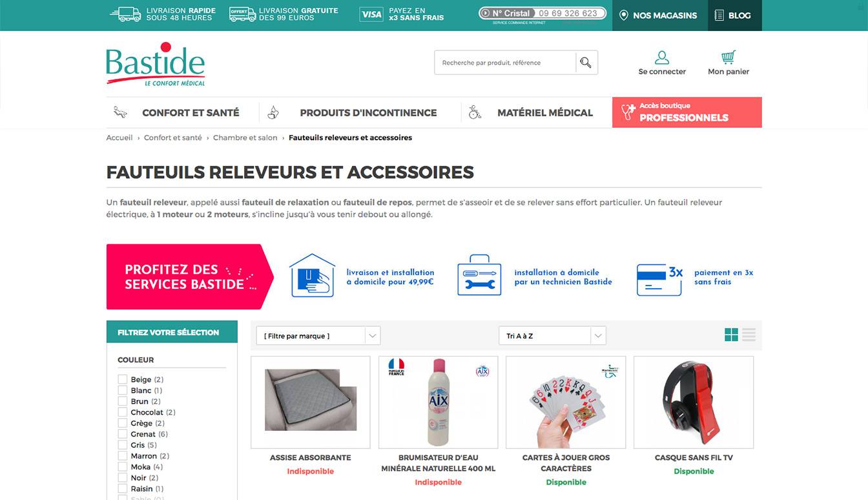Switch to grid view layout icon
868x500 pixels.
[x=731, y=335]
